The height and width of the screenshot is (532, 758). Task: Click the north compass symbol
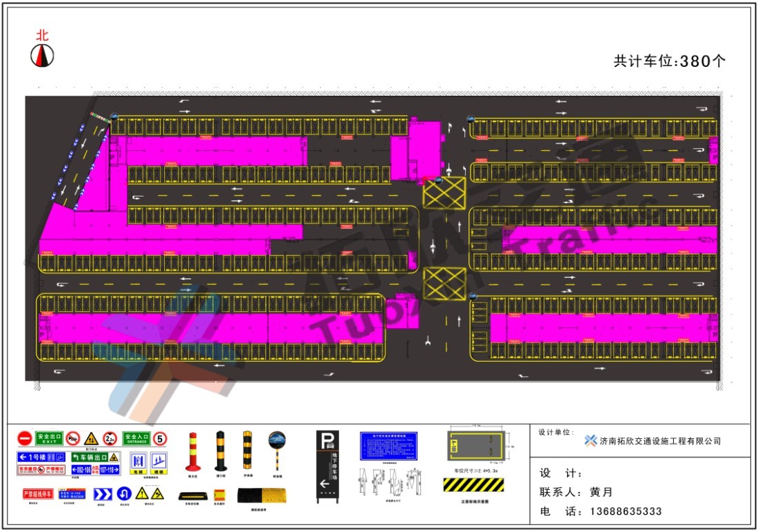42,55
